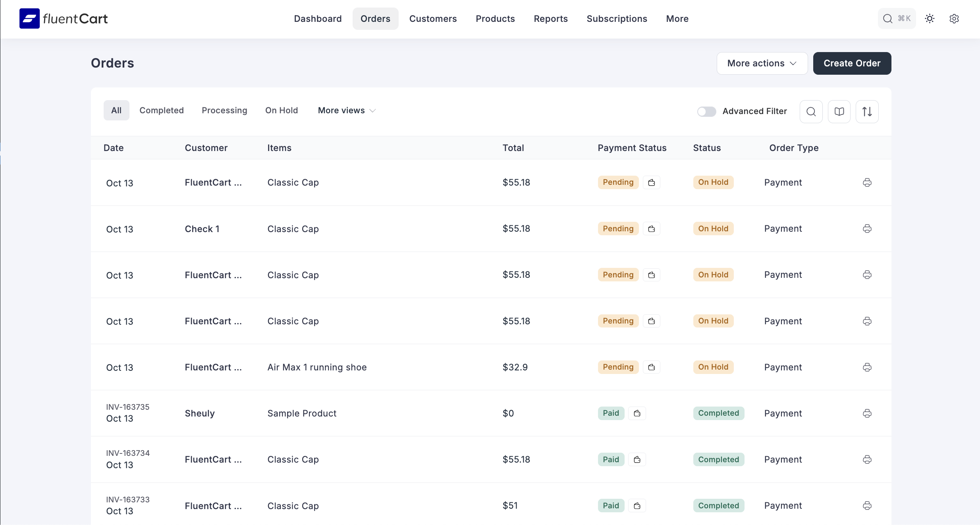
Task: Expand the More views dropdown
Action: (347, 110)
